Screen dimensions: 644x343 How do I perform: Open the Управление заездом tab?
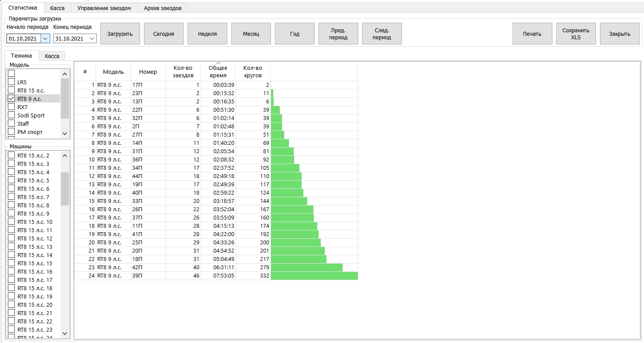pos(104,8)
